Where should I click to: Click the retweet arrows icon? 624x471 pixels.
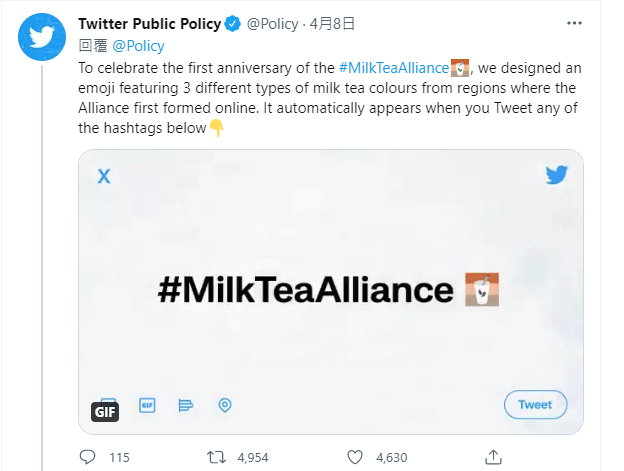coord(216,457)
